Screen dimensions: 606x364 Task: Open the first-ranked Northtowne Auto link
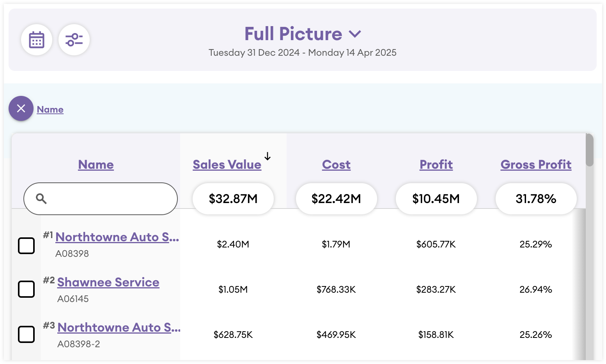tap(117, 237)
